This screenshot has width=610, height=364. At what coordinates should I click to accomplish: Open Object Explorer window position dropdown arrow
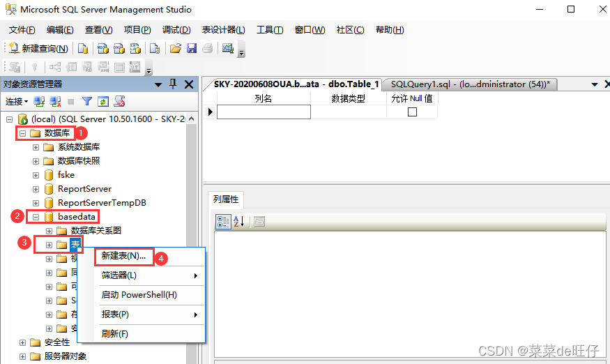[x=158, y=84]
